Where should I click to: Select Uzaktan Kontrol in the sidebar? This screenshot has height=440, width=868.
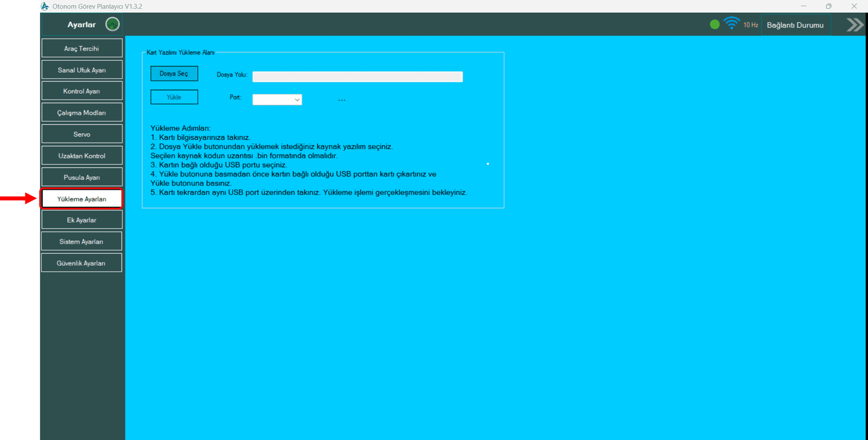[82, 156]
